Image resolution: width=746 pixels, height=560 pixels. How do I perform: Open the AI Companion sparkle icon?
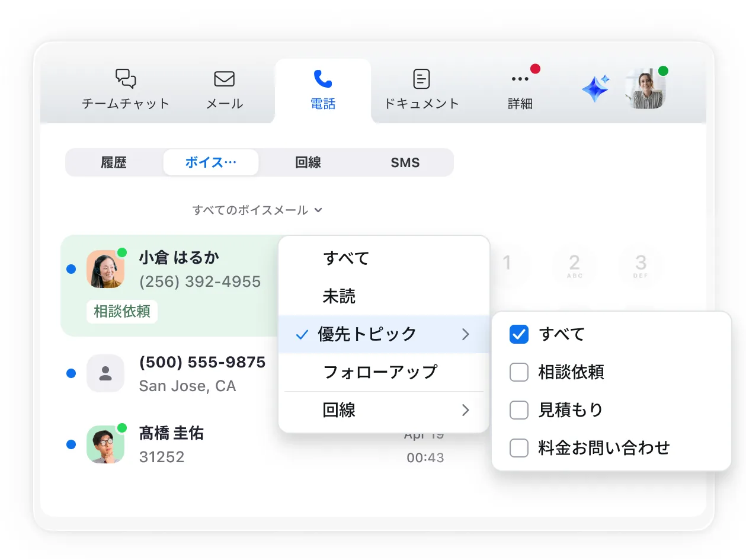pyautogui.click(x=594, y=88)
